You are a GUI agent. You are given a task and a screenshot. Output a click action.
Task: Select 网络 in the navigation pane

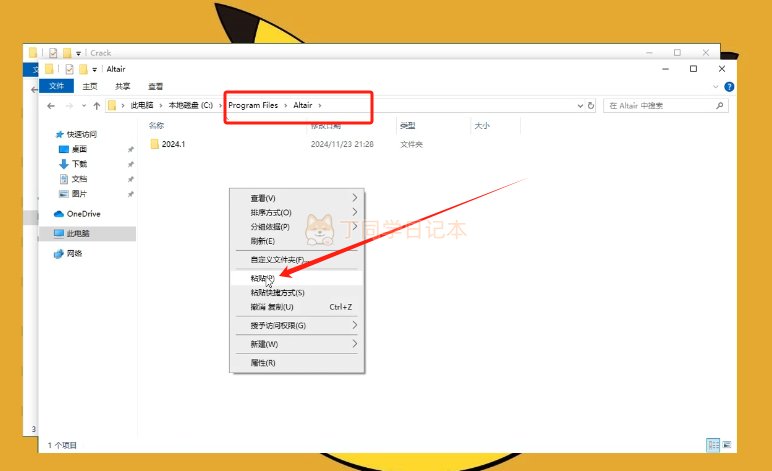(74, 253)
